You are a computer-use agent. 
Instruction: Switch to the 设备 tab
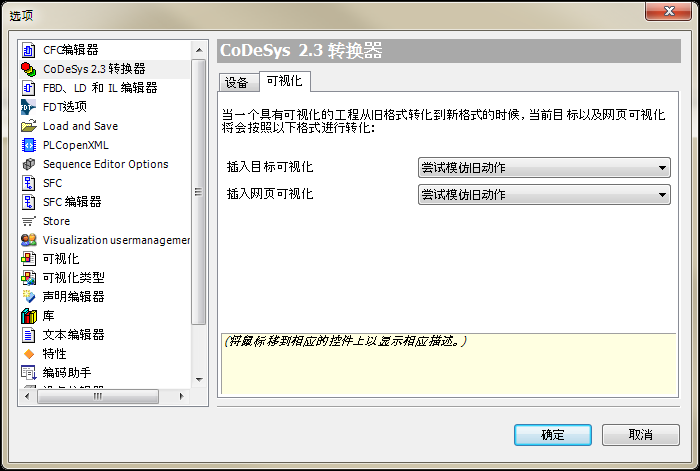(x=239, y=83)
